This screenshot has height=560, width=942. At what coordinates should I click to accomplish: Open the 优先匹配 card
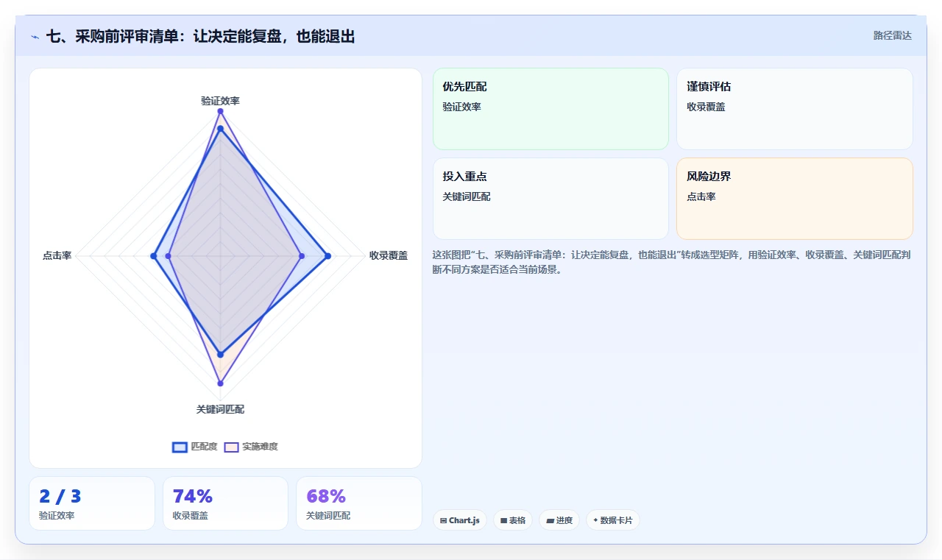pos(550,109)
